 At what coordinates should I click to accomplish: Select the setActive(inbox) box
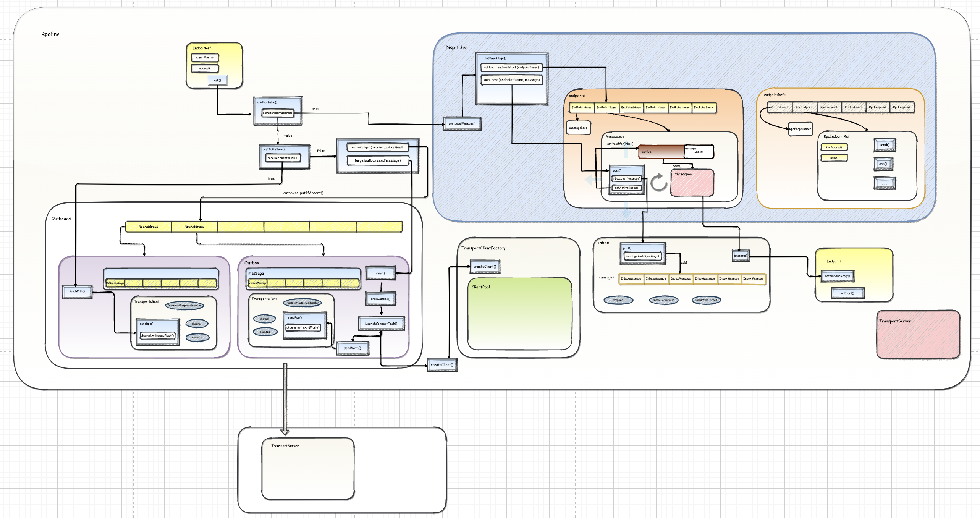coord(626,188)
